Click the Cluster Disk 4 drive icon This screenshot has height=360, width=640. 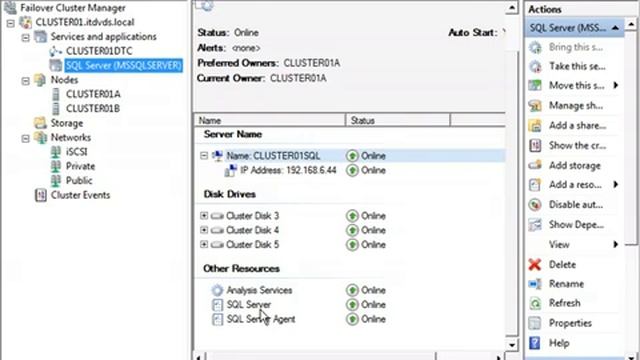[x=217, y=230]
